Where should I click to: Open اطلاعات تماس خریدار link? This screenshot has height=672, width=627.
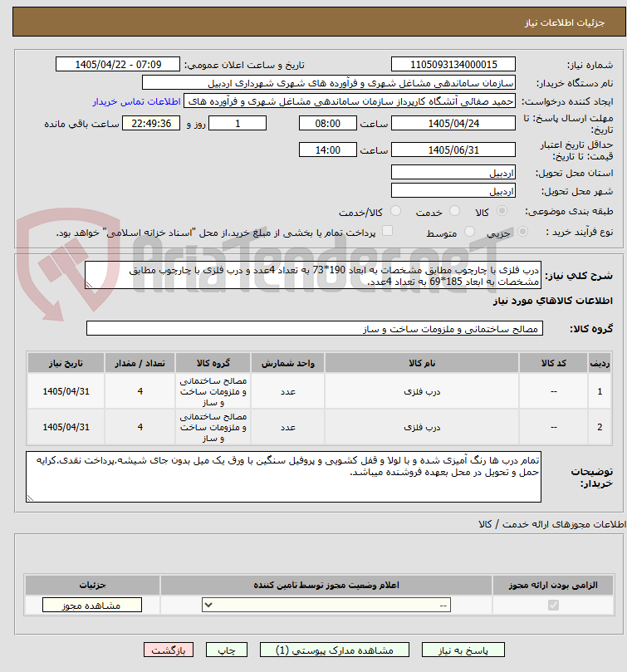pyautogui.click(x=137, y=101)
